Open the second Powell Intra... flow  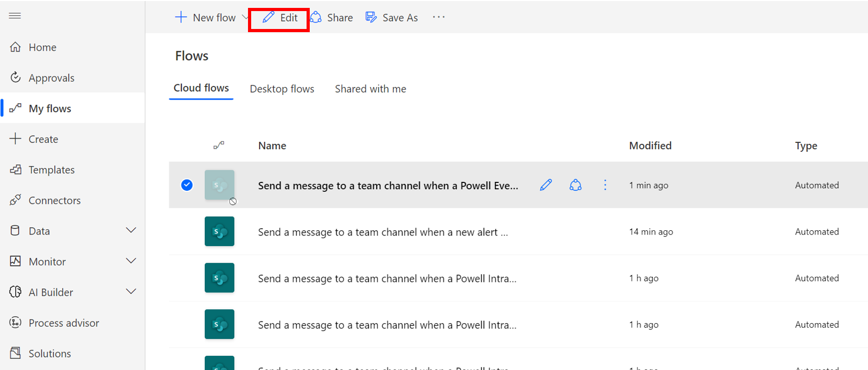[387, 325]
